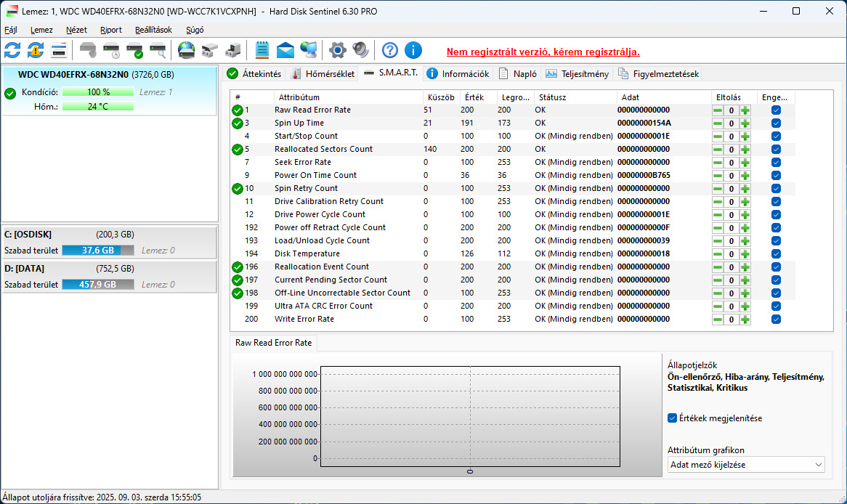Click the speaker sound toolbar icon

361,50
